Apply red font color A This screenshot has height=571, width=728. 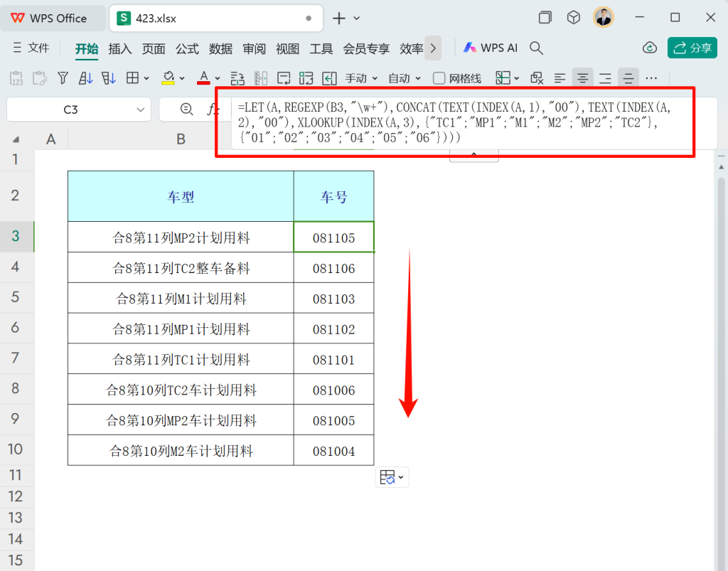tap(203, 78)
